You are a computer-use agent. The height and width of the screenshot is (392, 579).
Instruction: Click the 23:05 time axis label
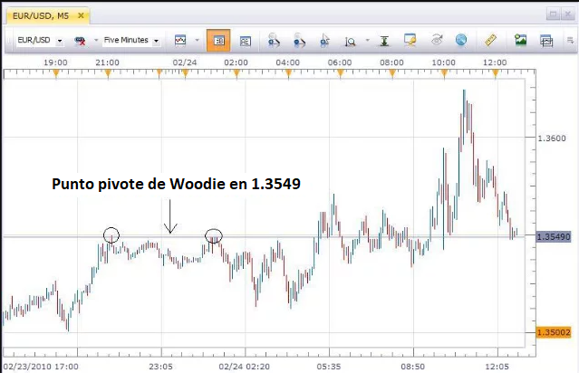(x=160, y=367)
